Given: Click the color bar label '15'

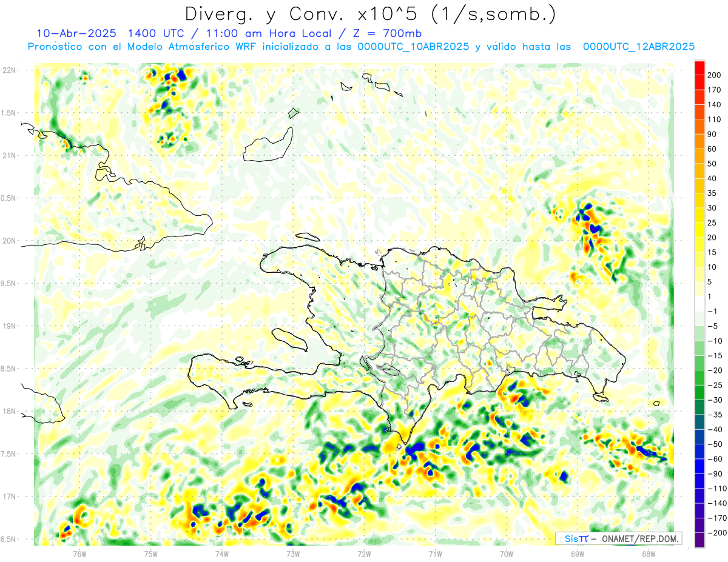Looking at the screenshot, I should point(712,252).
